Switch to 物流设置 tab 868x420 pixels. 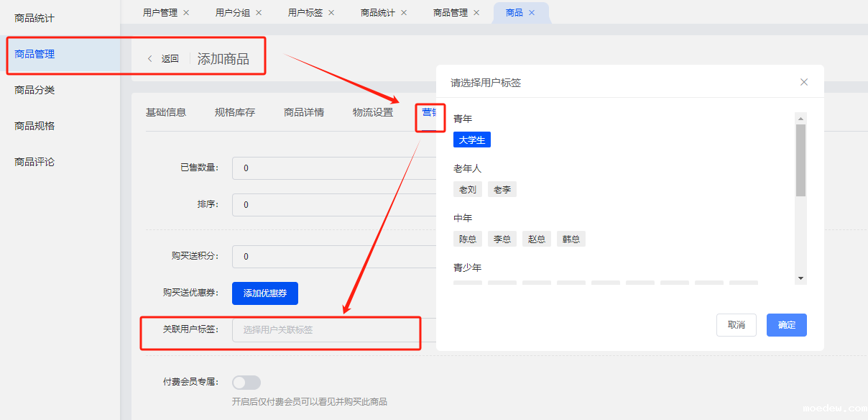pyautogui.click(x=373, y=112)
